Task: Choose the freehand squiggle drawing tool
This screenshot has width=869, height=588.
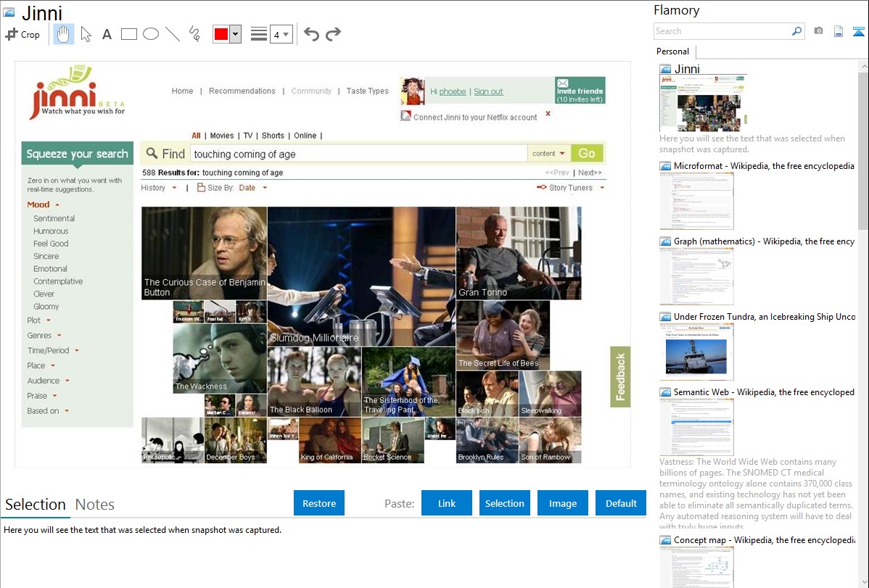Action: pyautogui.click(x=194, y=34)
